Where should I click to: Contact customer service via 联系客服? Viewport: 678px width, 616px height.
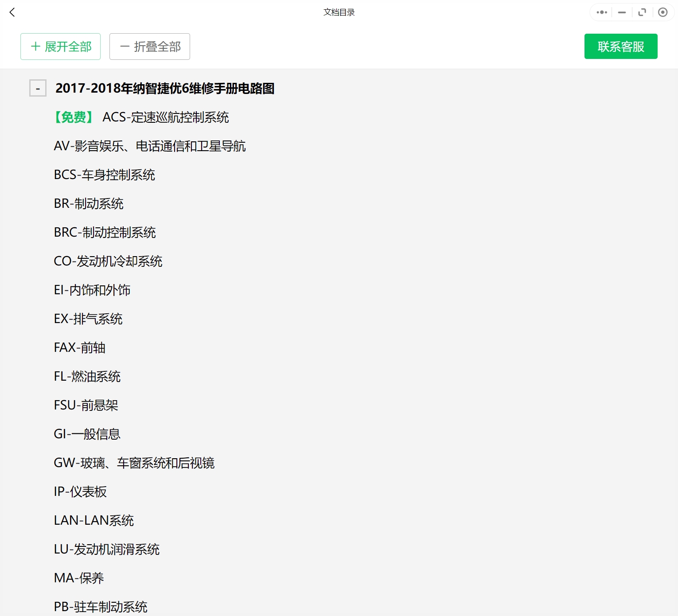point(620,46)
